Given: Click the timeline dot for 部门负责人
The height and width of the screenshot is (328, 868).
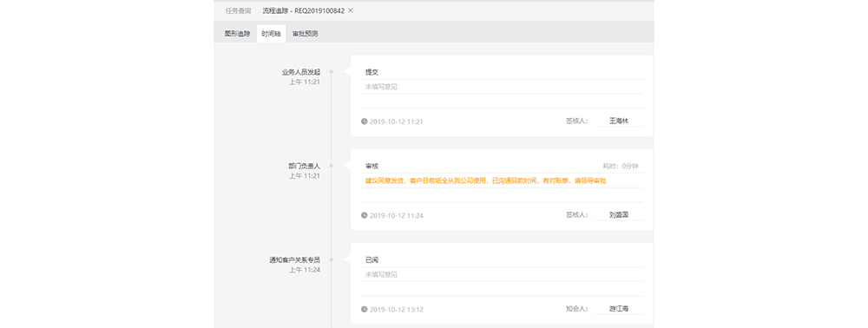Looking at the screenshot, I should click(331, 166).
